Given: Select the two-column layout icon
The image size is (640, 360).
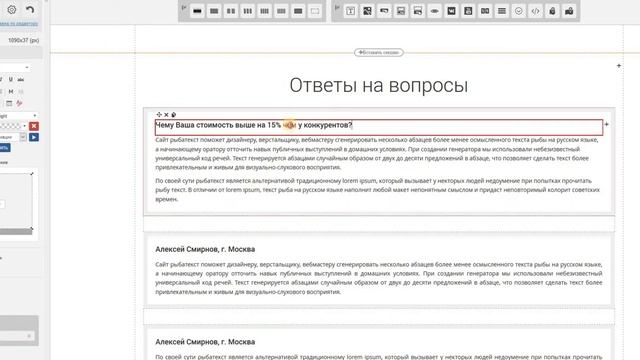Looking at the screenshot, I should (x=231, y=11).
